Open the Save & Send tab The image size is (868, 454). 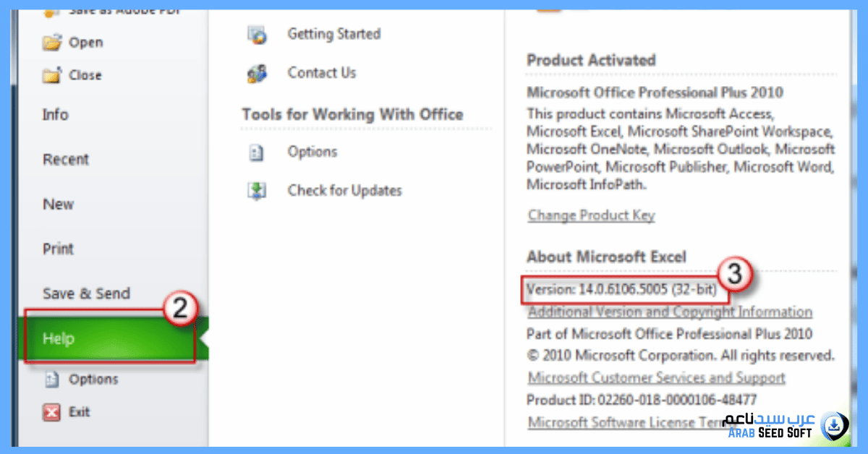[86, 294]
